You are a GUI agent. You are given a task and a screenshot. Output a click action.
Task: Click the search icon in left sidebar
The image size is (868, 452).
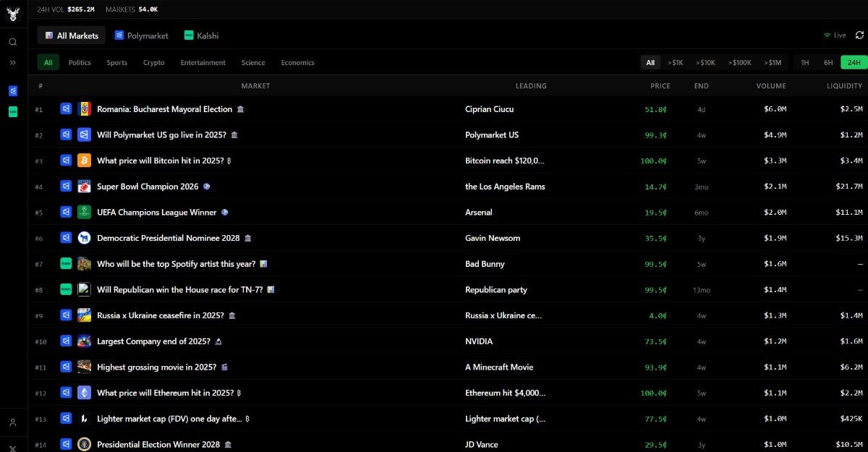pyautogui.click(x=13, y=42)
